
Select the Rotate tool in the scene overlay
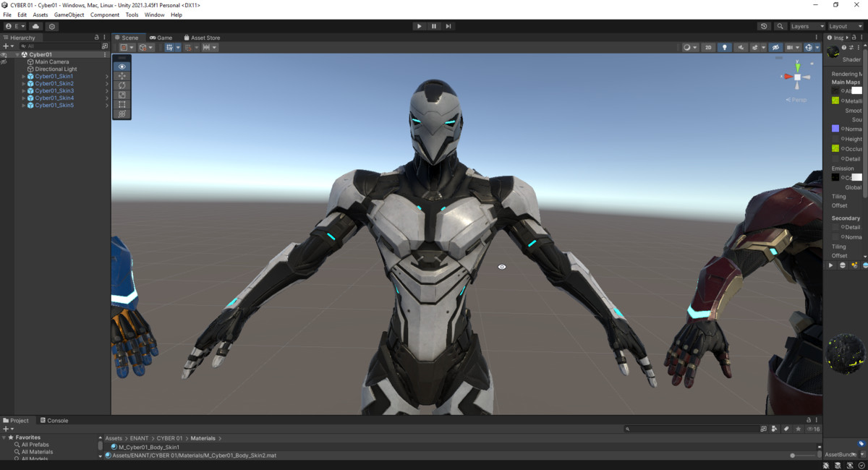pyautogui.click(x=122, y=85)
